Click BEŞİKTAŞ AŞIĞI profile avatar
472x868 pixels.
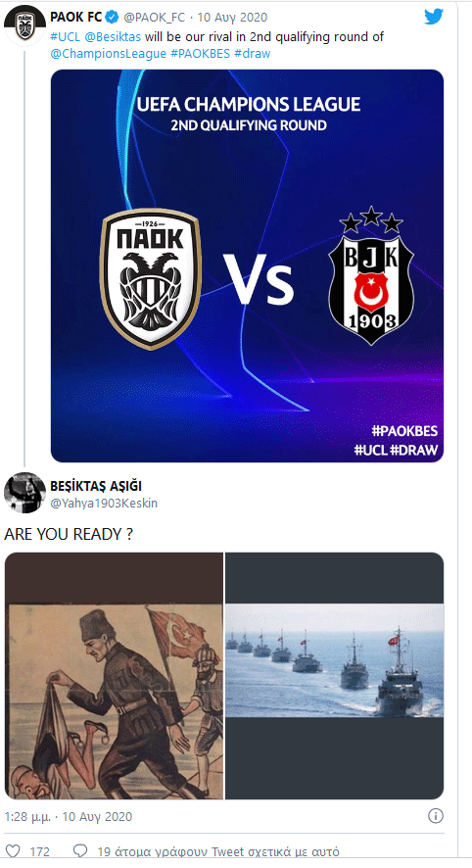[x=24, y=493]
